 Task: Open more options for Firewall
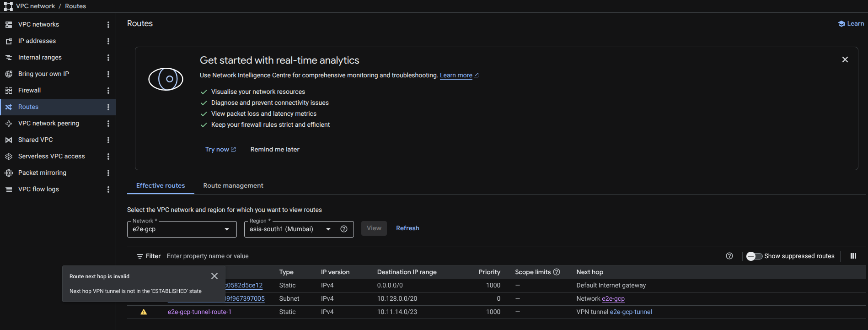[x=108, y=91]
